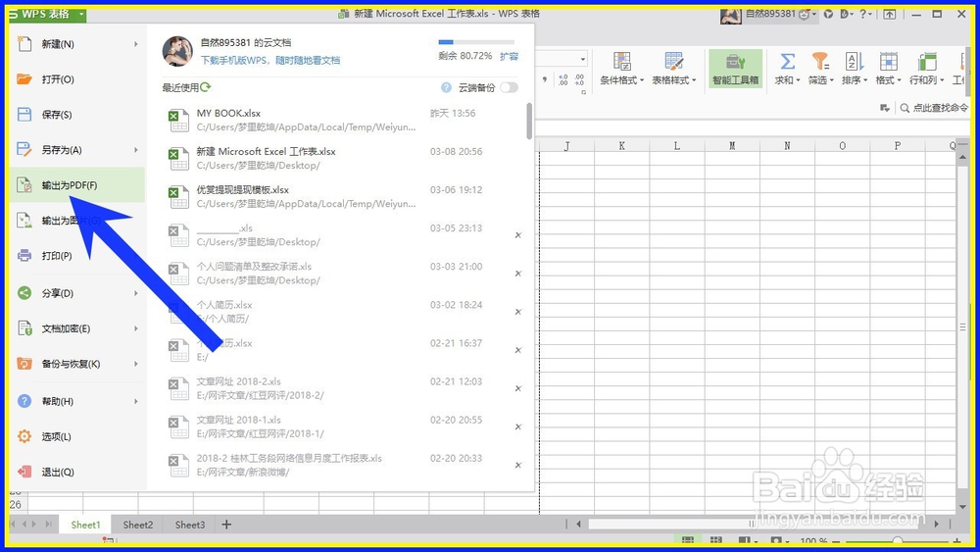Expand the 另存为(A) submenu arrow
This screenshot has width=980, height=552.
pyautogui.click(x=135, y=150)
